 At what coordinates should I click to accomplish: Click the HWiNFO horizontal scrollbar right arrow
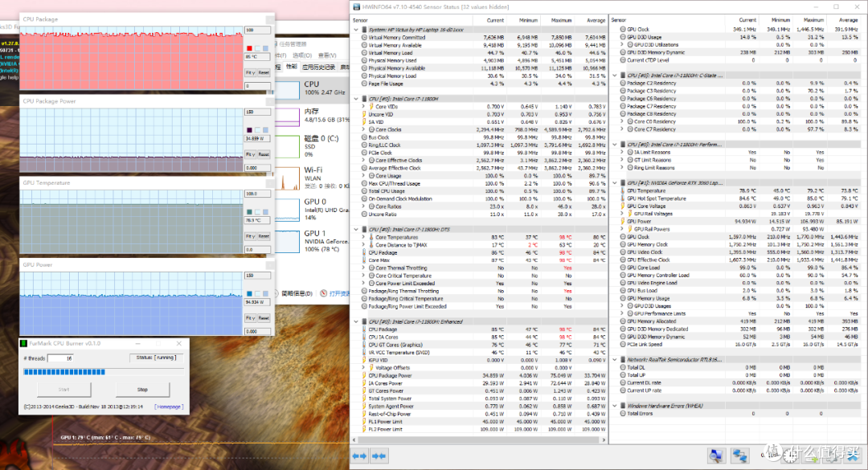[x=604, y=439]
